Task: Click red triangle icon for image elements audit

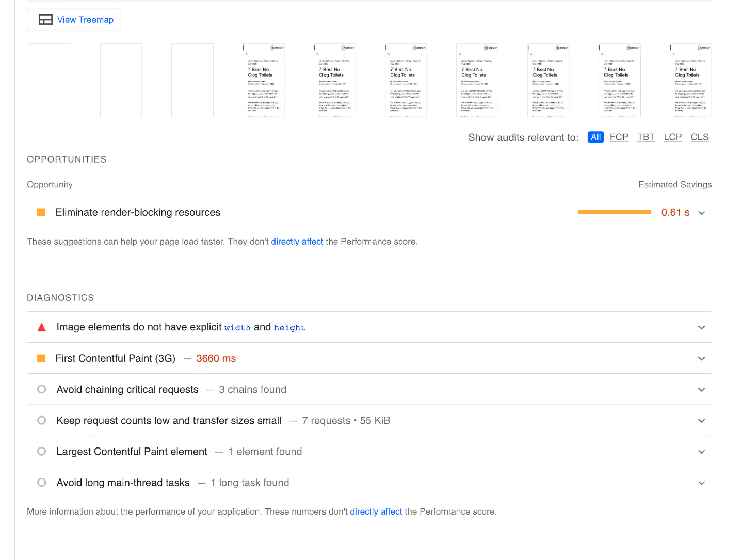Action: 42,327
